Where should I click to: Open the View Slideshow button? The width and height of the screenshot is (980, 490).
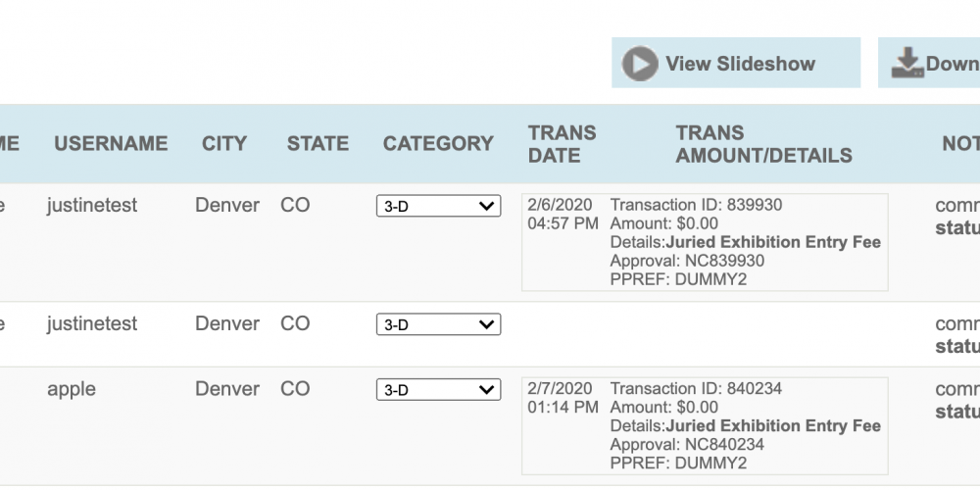[736, 63]
